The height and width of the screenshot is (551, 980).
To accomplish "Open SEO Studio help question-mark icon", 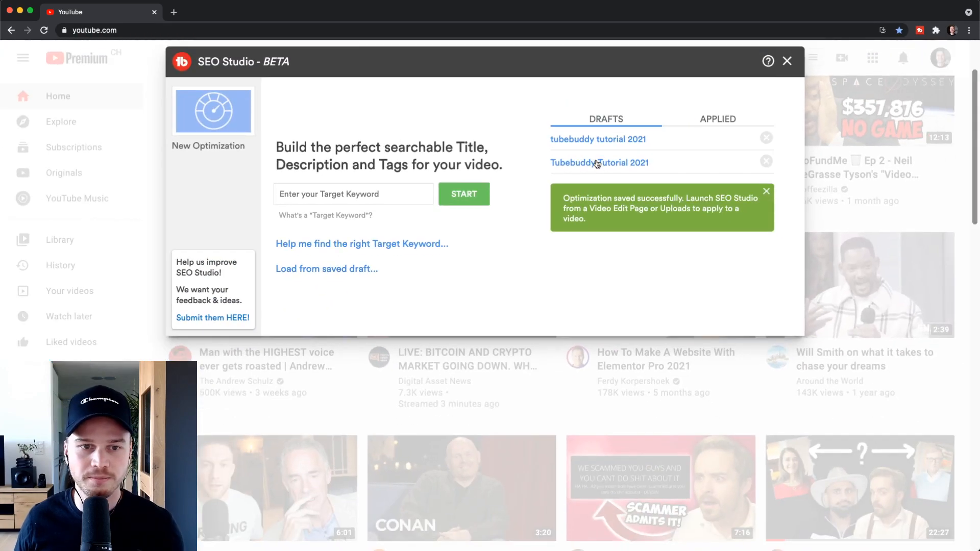I will 768,61.
